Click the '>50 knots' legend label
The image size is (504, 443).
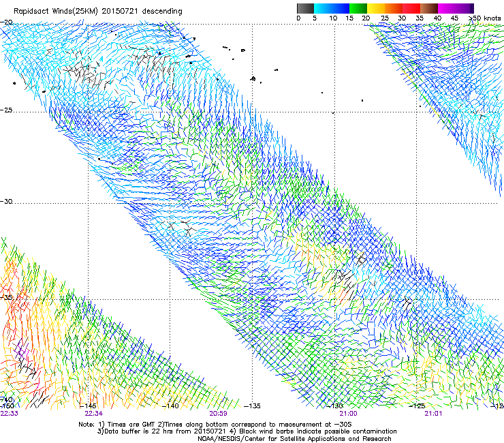pos(484,18)
